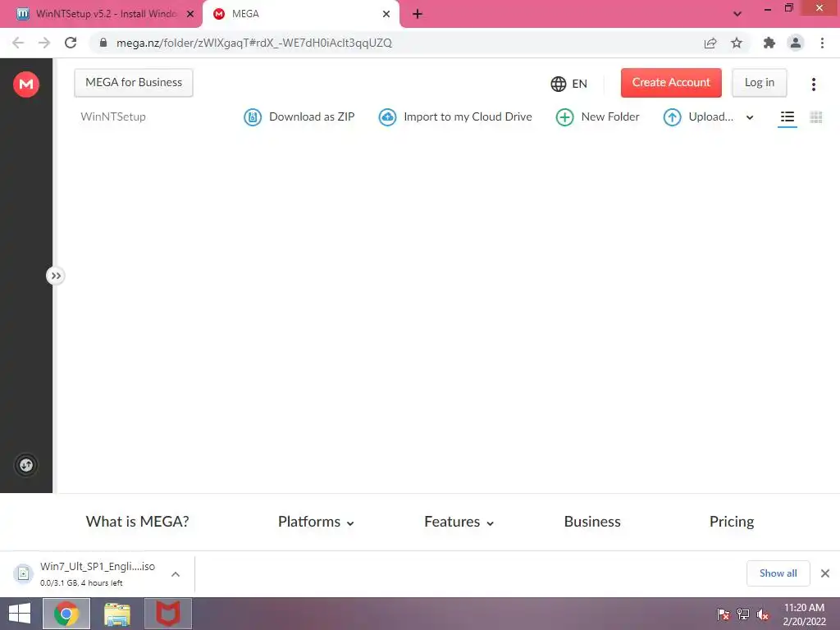Open MEGA for Business
The height and width of the screenshot is (630, 840).
[x=134, y=83]
